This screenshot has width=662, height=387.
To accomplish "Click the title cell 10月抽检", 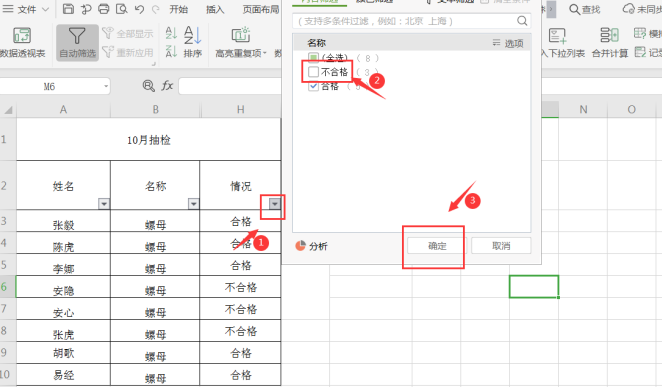I will tap(149, 140).
